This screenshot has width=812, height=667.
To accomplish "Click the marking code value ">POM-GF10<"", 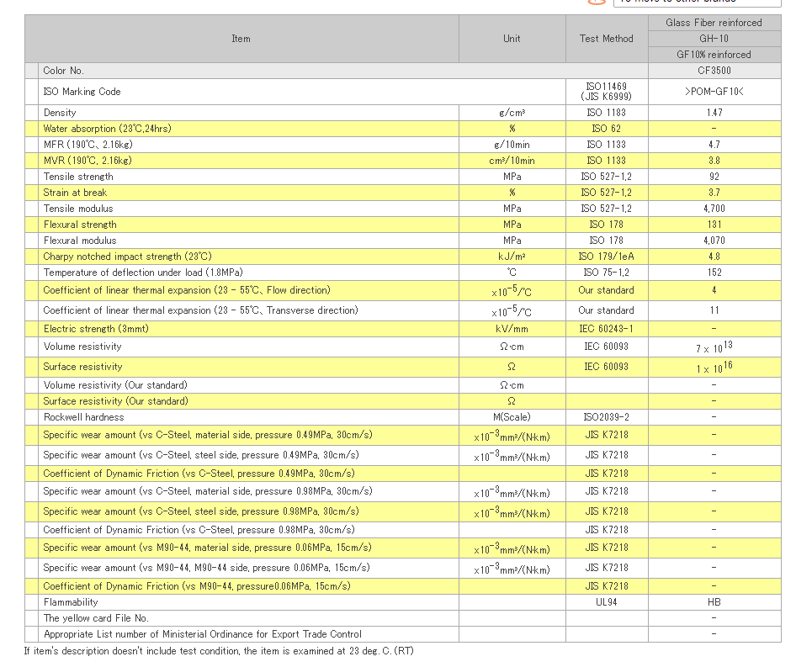I will (714, 92).
